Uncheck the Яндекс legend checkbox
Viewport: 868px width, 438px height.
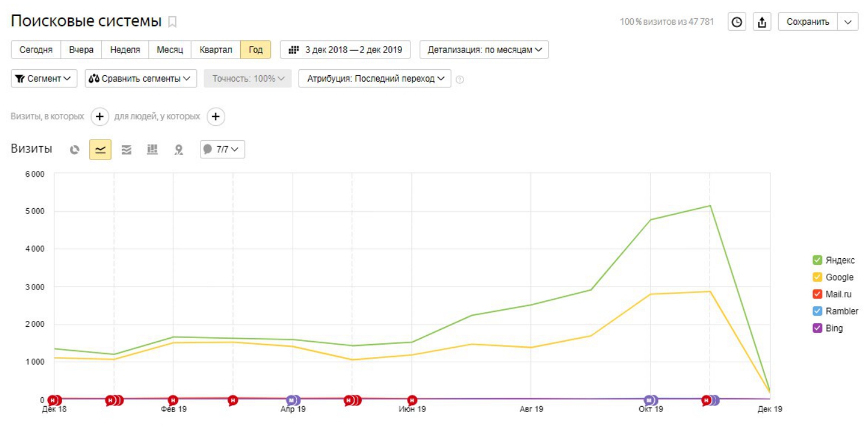tap(817, 260)
